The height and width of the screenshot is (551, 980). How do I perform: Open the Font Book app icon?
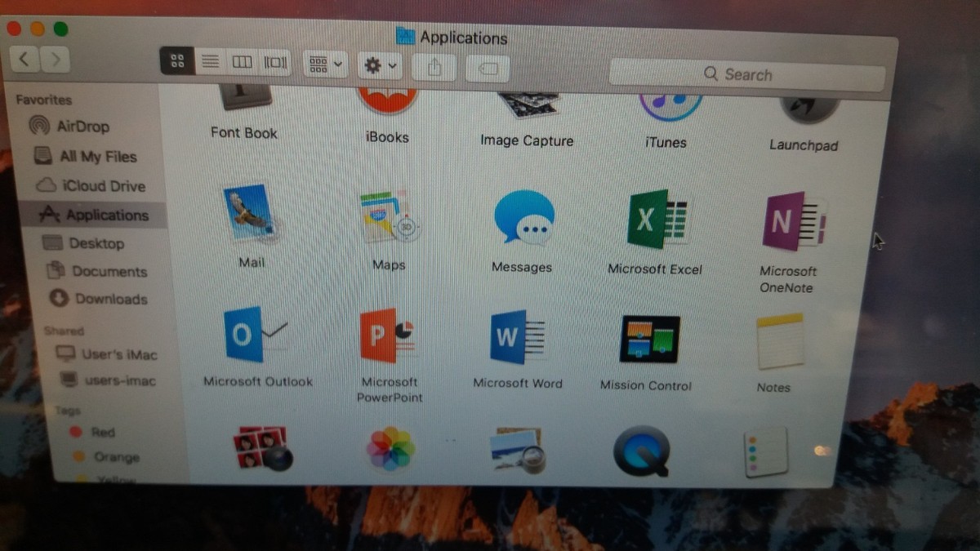tap(246, 96)
